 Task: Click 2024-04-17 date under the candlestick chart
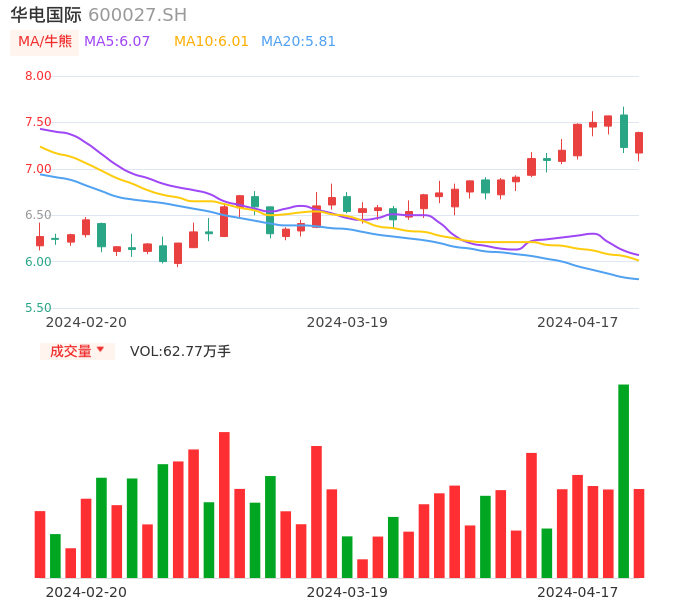tap(578, 322)
